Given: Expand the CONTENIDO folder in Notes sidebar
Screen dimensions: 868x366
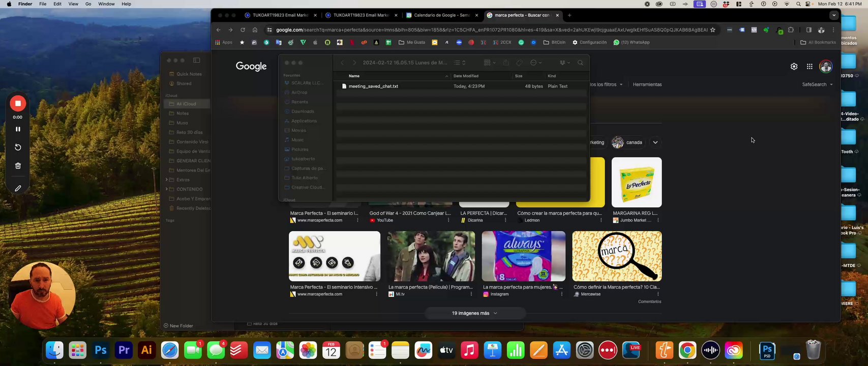Looking at the screenshot, I should [166, 189].
